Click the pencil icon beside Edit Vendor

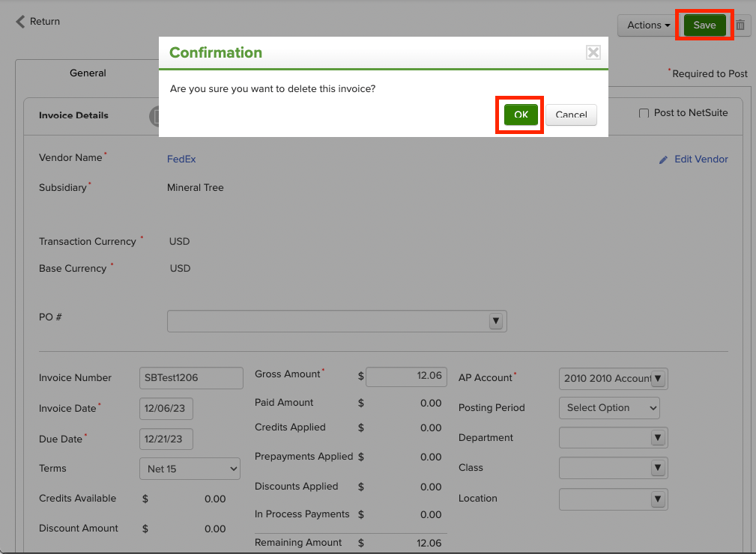coord(662,159)
